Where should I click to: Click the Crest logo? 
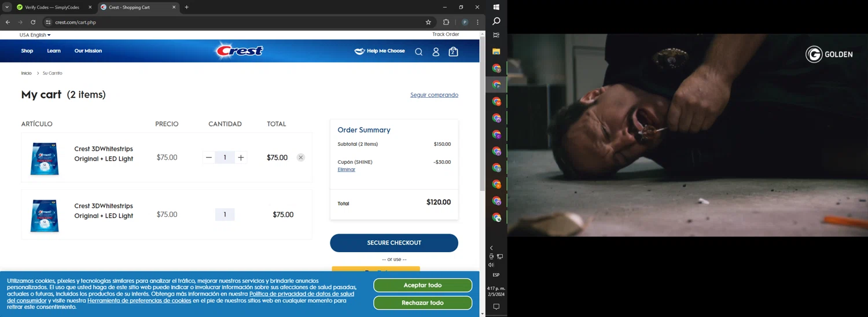(240, 51)
